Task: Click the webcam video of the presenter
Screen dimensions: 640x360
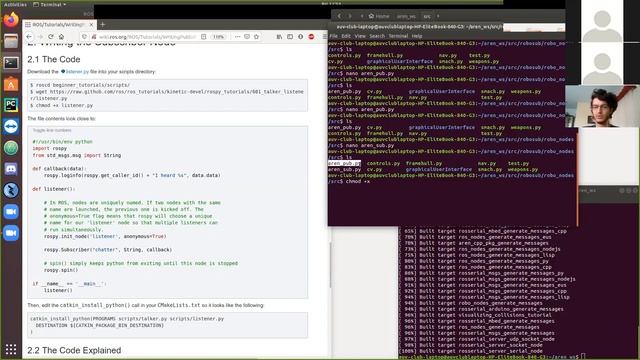Action: [x=602, y=107]
